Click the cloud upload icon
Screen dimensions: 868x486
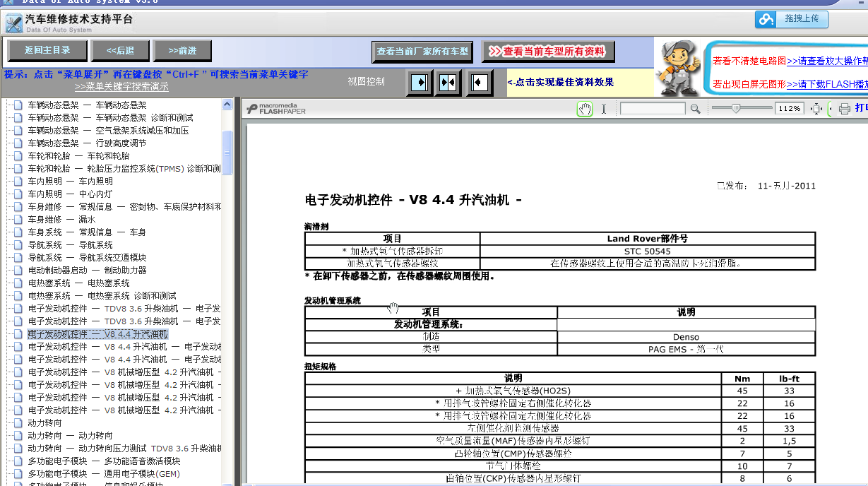point(766,19)
